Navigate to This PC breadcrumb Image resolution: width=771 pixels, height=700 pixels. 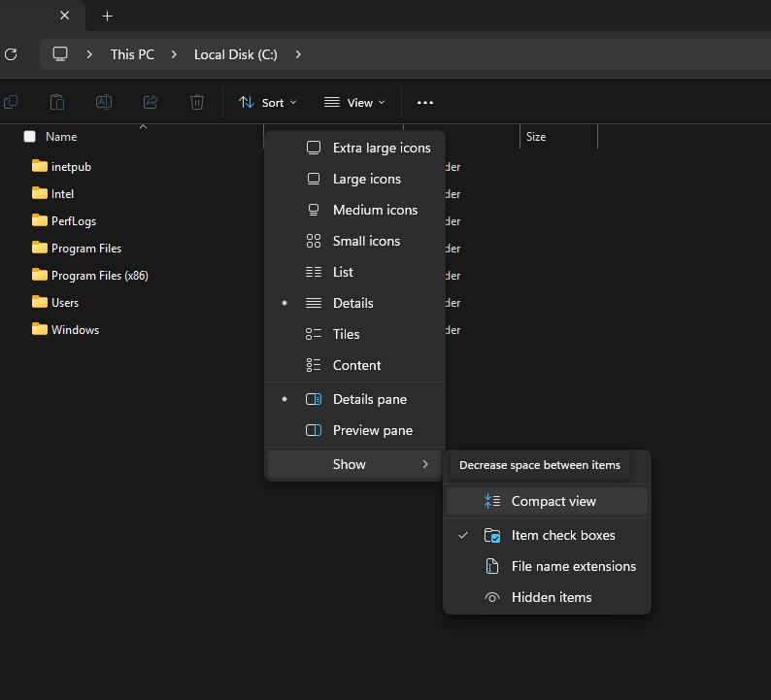coord(132,54)
